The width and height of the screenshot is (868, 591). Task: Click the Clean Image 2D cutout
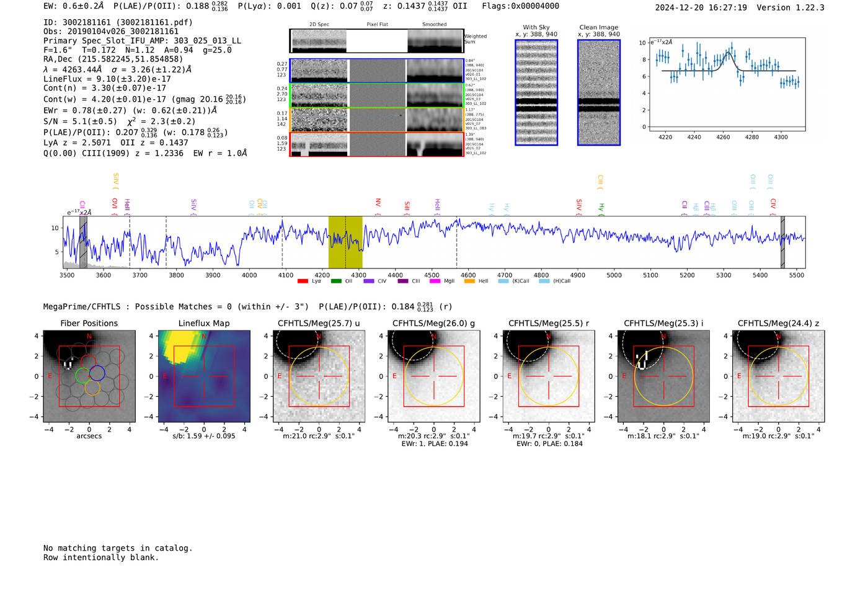599,92
